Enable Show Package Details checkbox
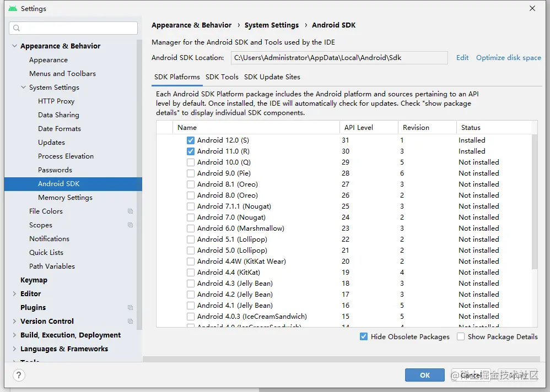The image size is (550, 392). click(461, 336)
